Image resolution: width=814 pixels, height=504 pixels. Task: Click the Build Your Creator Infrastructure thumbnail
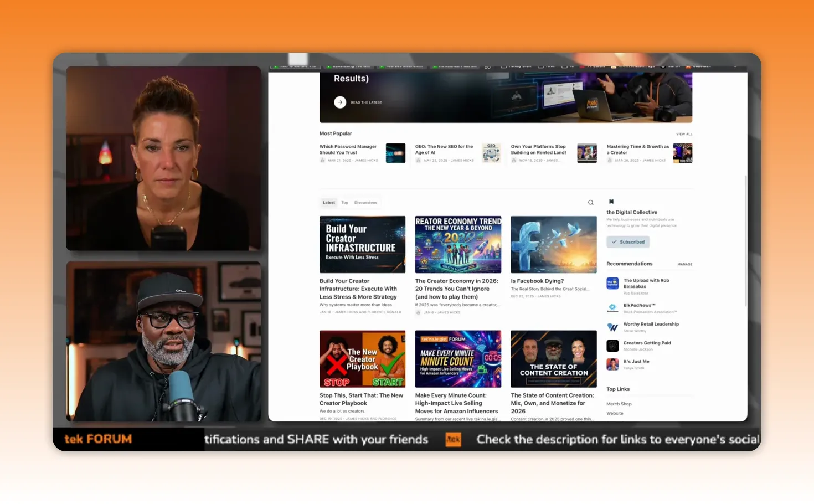(x=362, y=244)
